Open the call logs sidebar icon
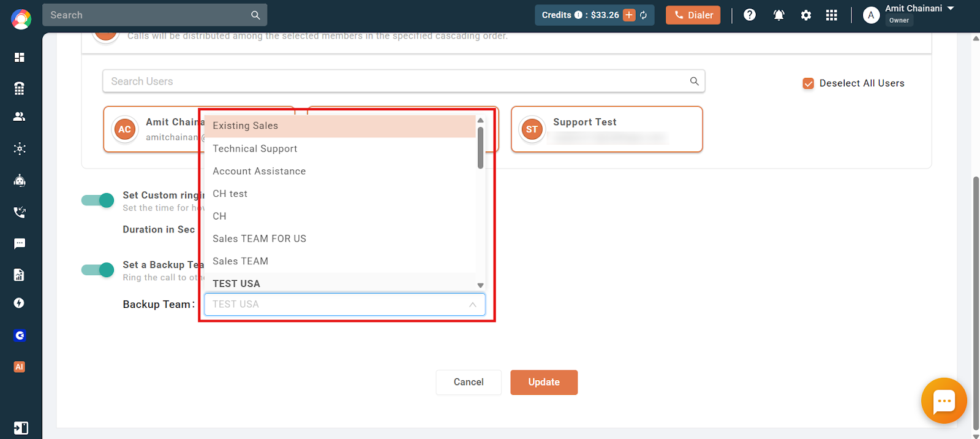980x439 pixels. pyautogui.click(x=20, y=212)
